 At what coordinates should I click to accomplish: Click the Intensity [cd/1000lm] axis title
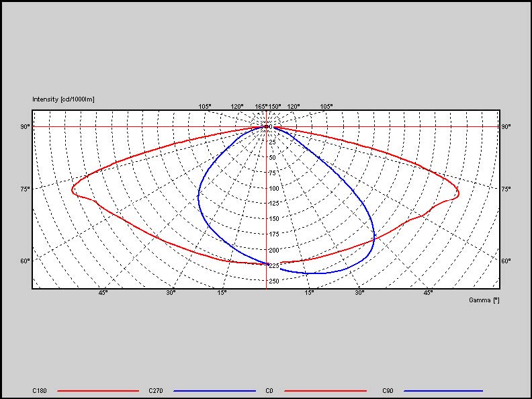[x=63, y=99]
